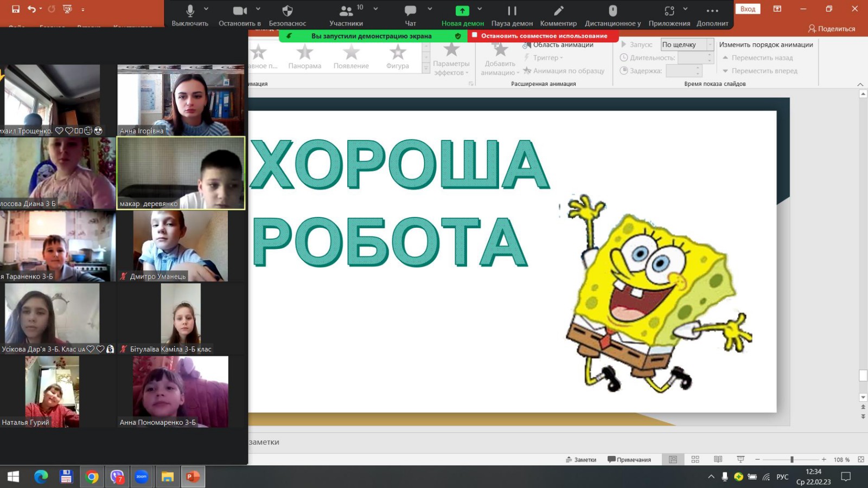Start Slide Show from status bar
The width and height of the screenshot is (868, 488).
coord(741,459)
